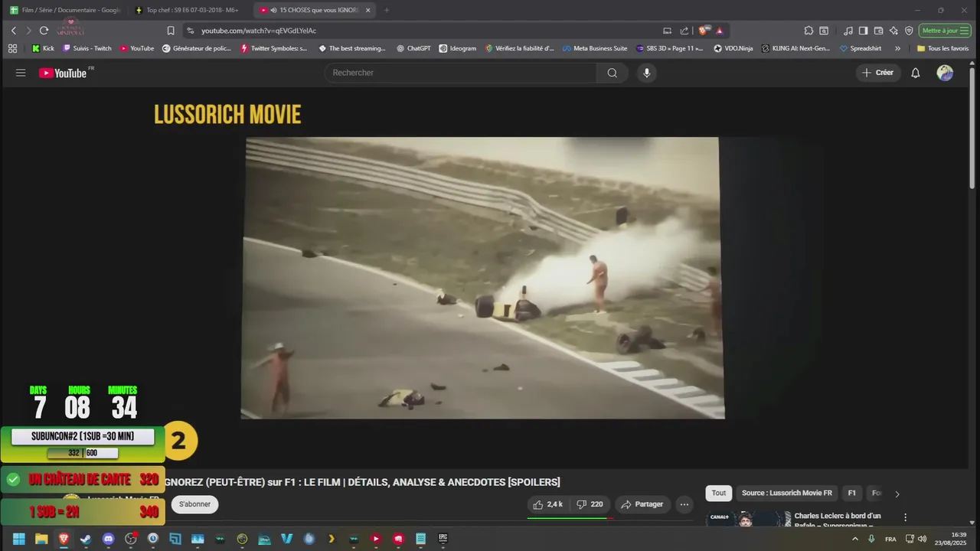This screenshot has height=551, width=980.
Task: Open the Brave Wallet icon
Action: pyautogui.click(x=878, y=31)
